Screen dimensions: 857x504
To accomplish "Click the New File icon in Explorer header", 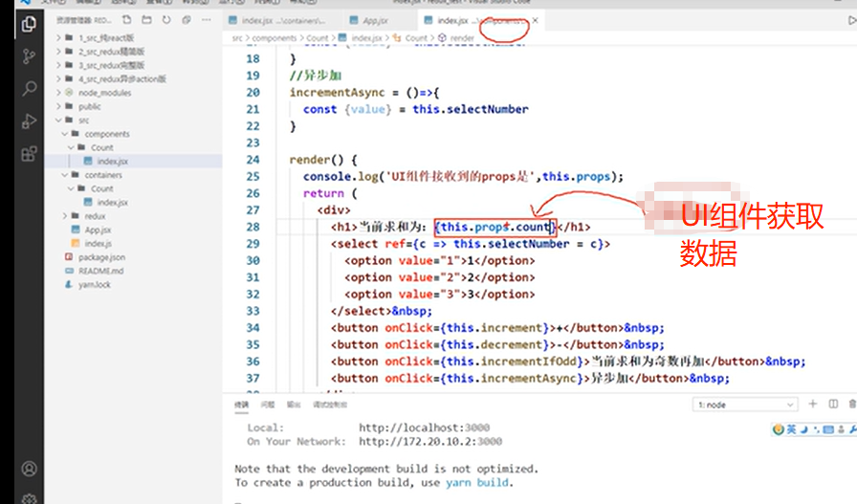I will pyautogui.click(x=127, y=20).
